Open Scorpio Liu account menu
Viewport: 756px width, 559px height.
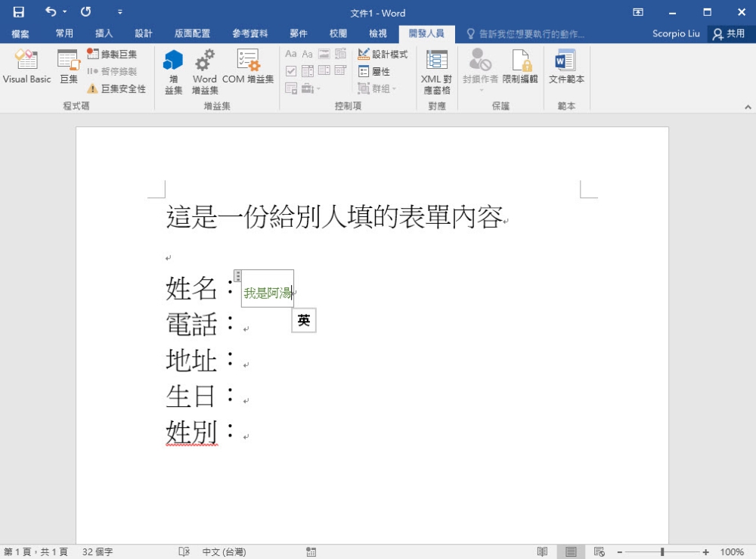pos(675,33)
